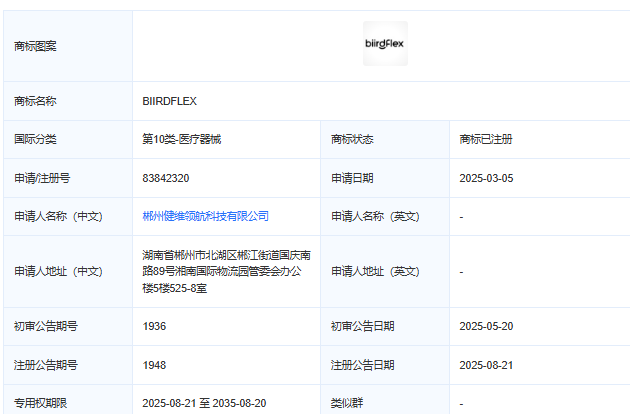630x414 pixels.
Task: Select the 申请人地址（英文）label
Action: (375, 271)
